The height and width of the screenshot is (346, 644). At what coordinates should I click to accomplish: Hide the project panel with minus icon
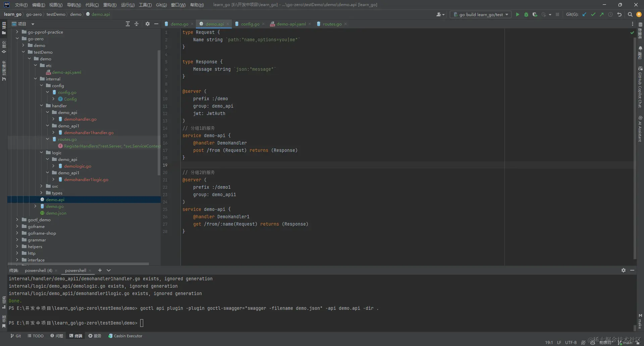click(x=156, y=24)
